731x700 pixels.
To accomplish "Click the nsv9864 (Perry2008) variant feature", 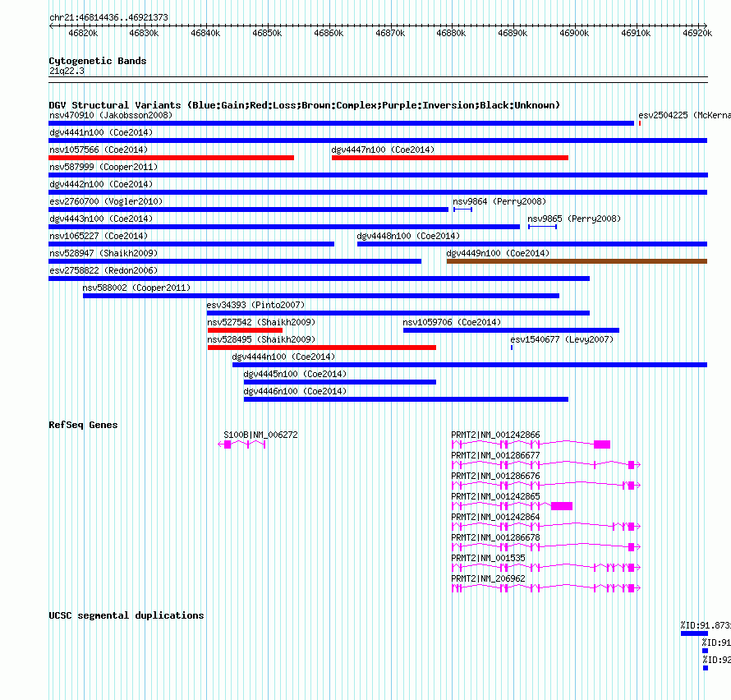I will coord(462,210).
